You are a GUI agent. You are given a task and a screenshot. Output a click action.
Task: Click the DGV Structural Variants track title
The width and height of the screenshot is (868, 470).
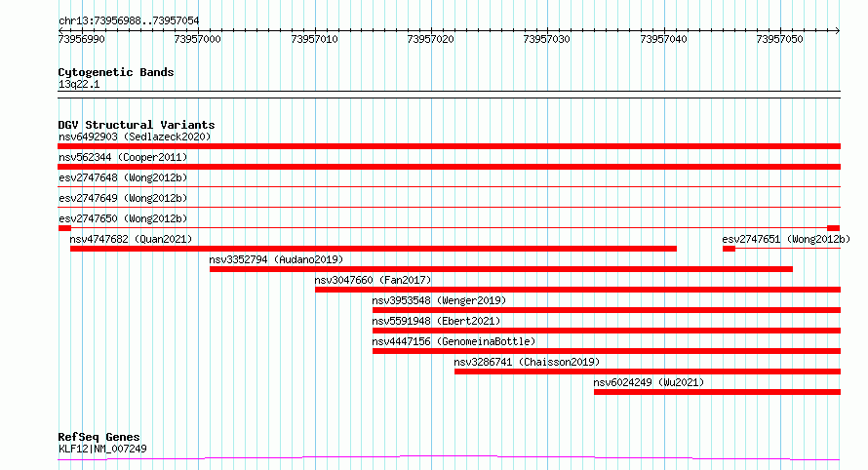click(x=137, y=125)
